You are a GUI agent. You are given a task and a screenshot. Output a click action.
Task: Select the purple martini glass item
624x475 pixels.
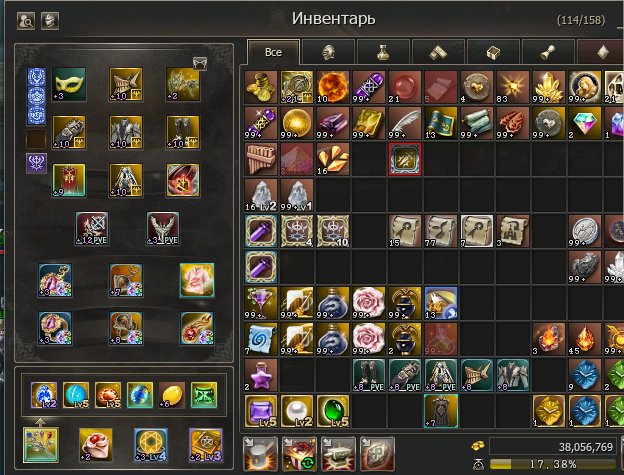(261, 303)
